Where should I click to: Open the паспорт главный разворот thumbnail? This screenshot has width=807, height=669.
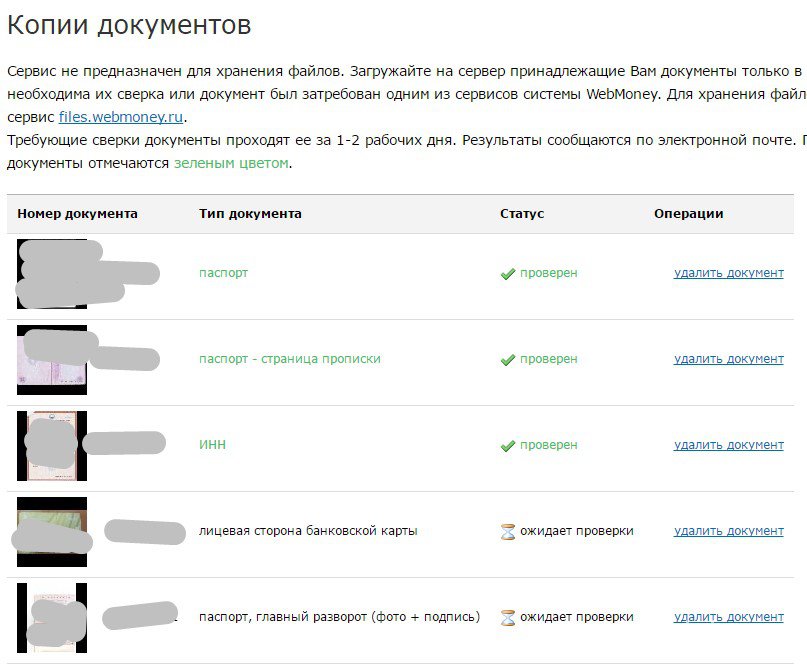[x=52, y=617]
